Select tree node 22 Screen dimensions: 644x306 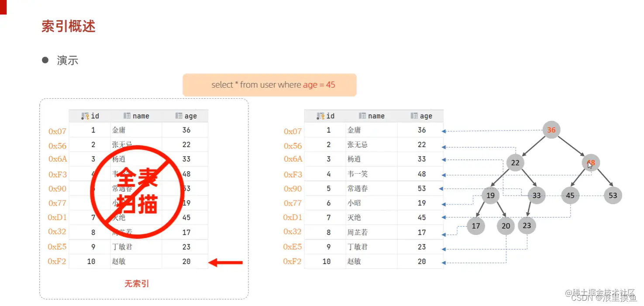click(515, 163)
